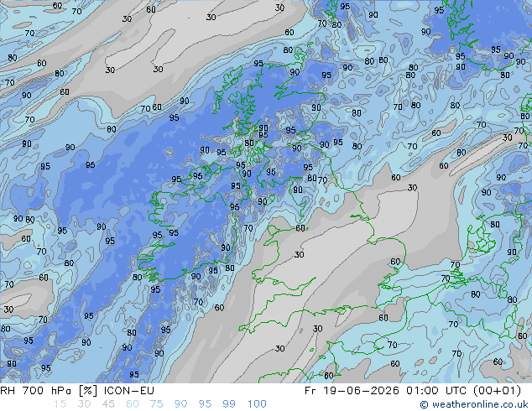Select the 15 value in the colour legend
The width and height of the screenshot is (532, 411).
pos(60,404)
